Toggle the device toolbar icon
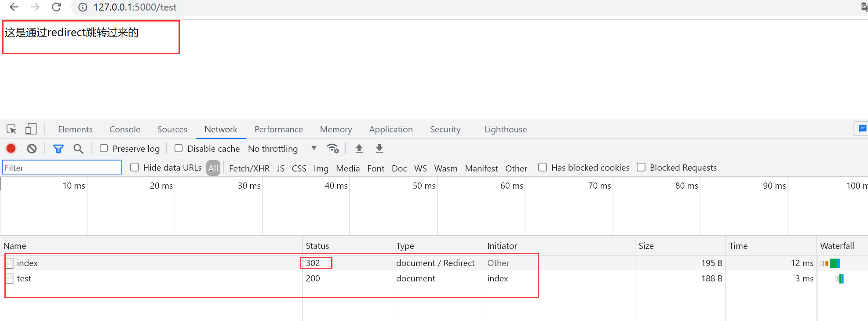This screenshot has height=321, width=868. 31,129
